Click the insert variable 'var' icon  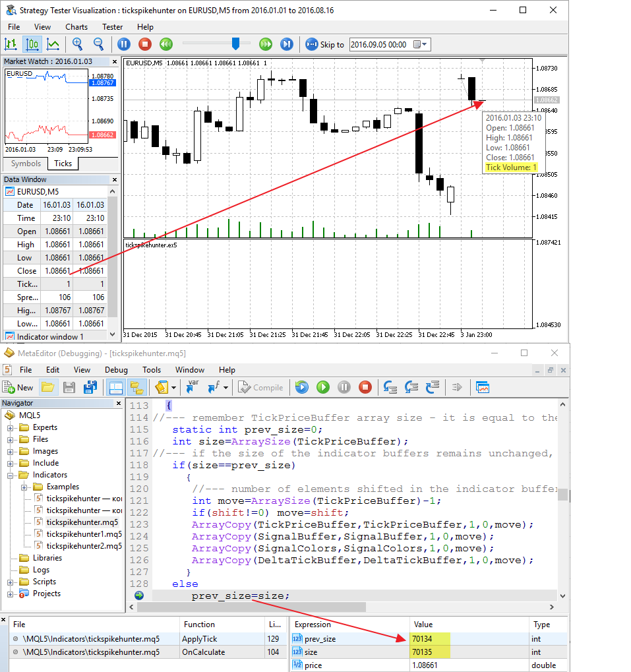[x=192, y=386]
